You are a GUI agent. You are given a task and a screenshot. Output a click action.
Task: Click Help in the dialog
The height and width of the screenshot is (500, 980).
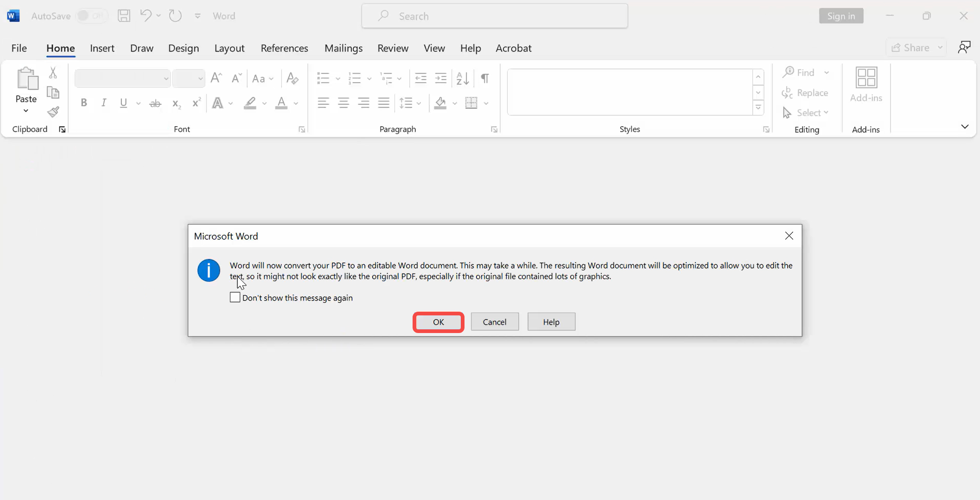point(551,322)
